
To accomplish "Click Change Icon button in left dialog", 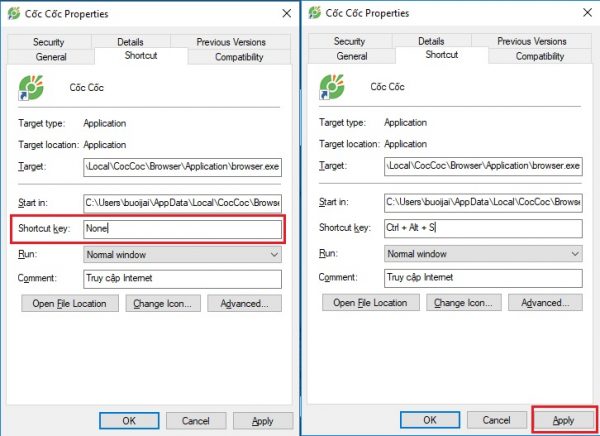I will (x=163, y=304).
